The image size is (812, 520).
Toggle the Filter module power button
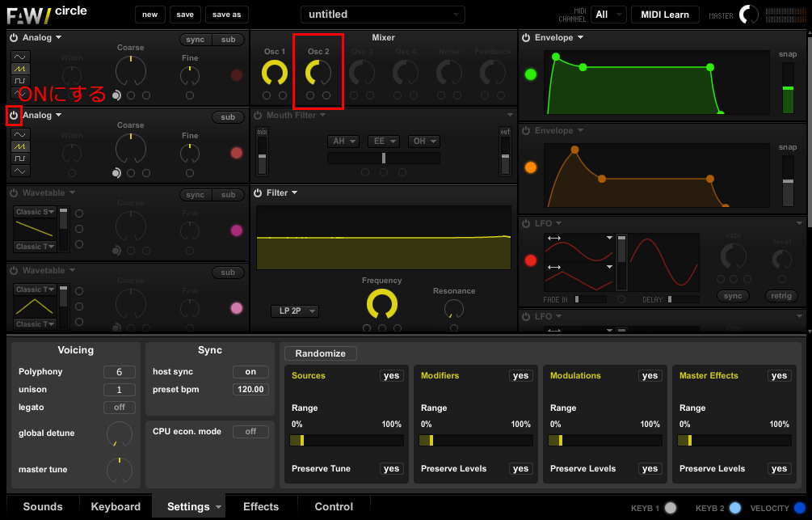258,193
